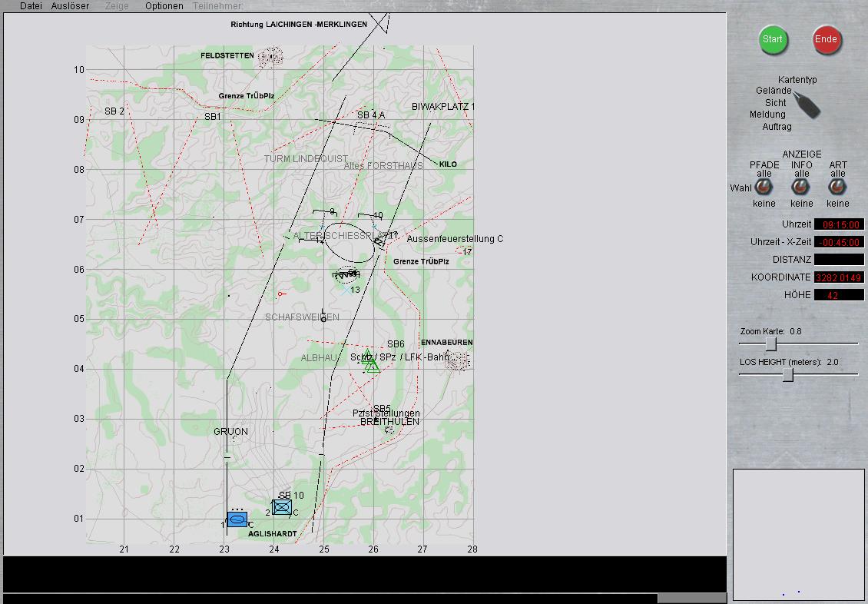Toggle the PFADE display switch
868x604 pixels.
click(x=764, y=188)
